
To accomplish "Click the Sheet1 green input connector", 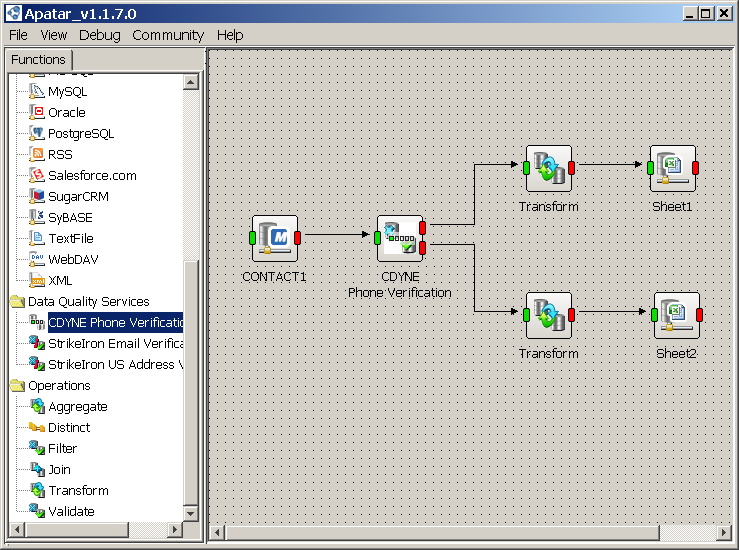I will (x=650, y=168).
